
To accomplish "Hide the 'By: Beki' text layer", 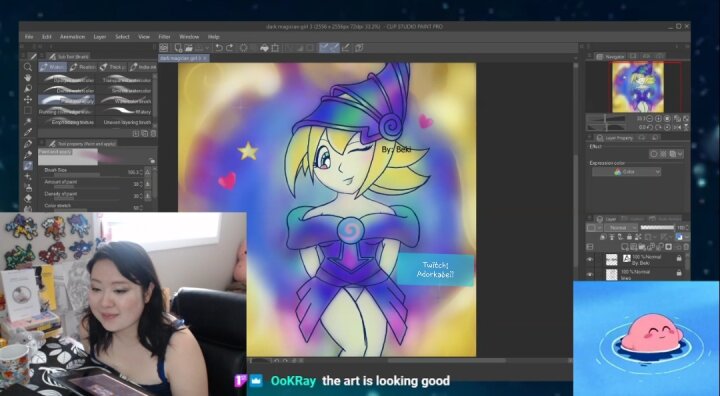I will click(590, 260).
